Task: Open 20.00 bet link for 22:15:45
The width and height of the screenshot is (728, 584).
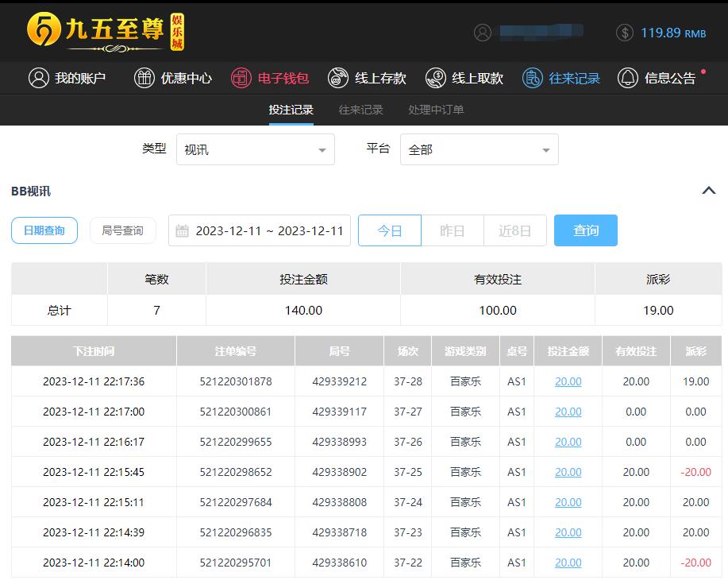Action: (x=568, y=472)
